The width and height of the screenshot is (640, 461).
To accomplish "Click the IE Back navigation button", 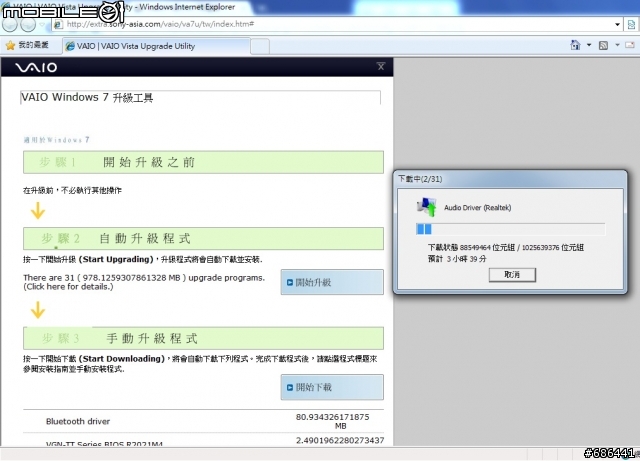I will pos(10,24).
